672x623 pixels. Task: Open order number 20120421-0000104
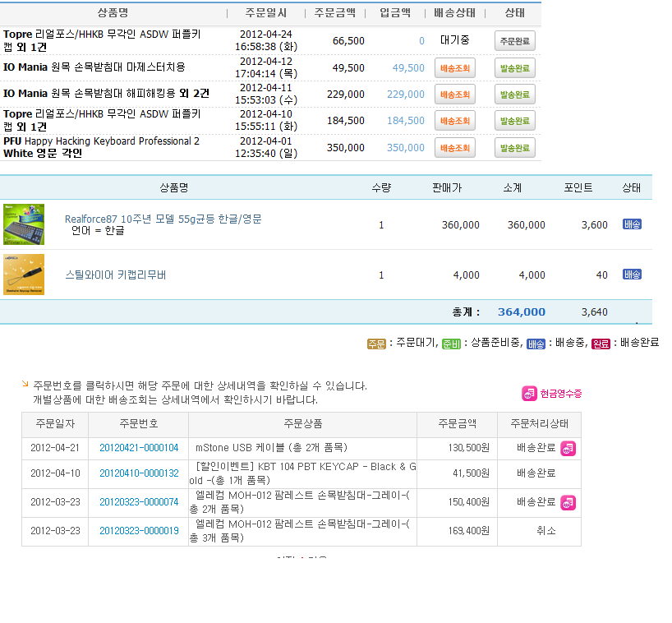pyautogui.click(x=139, y=448)
